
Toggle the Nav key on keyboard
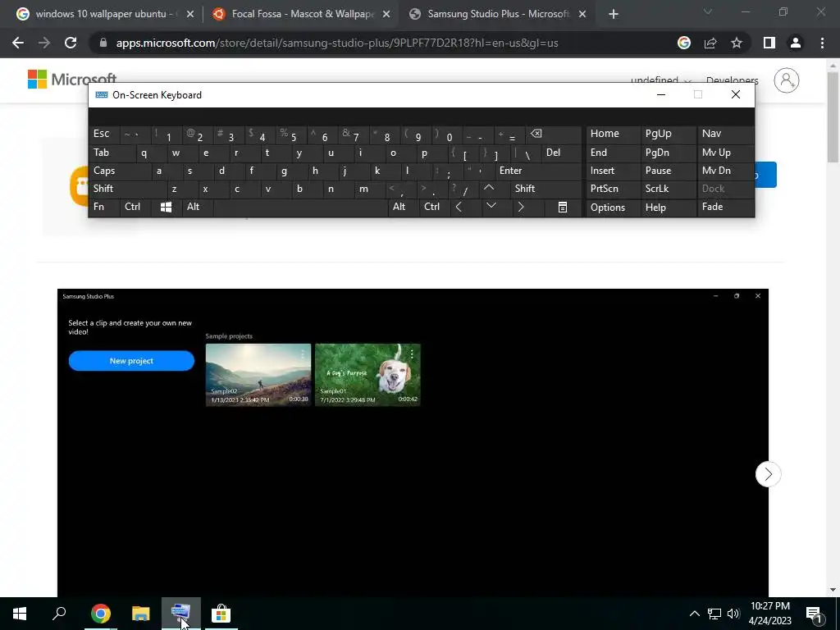point(725,134)
